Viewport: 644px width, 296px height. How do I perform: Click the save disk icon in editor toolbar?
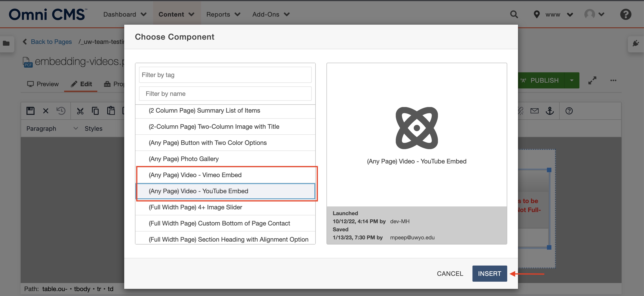click(30, 111)
